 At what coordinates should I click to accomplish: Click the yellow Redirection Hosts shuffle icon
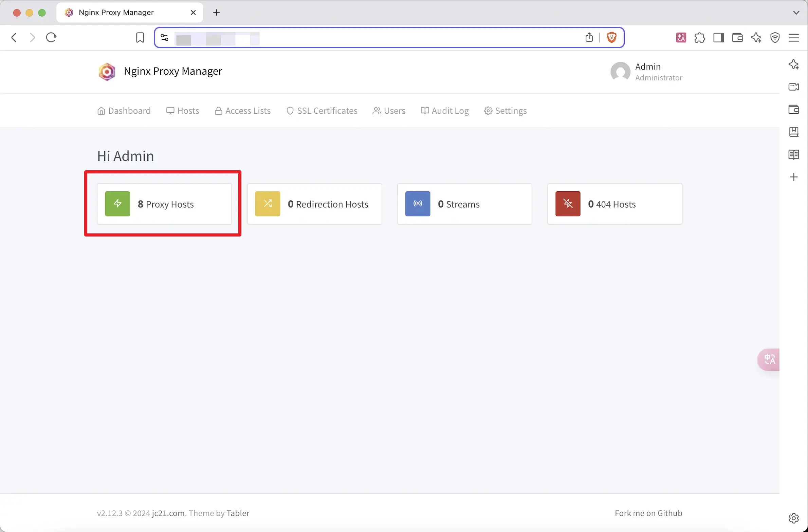(x=268, y=204)
